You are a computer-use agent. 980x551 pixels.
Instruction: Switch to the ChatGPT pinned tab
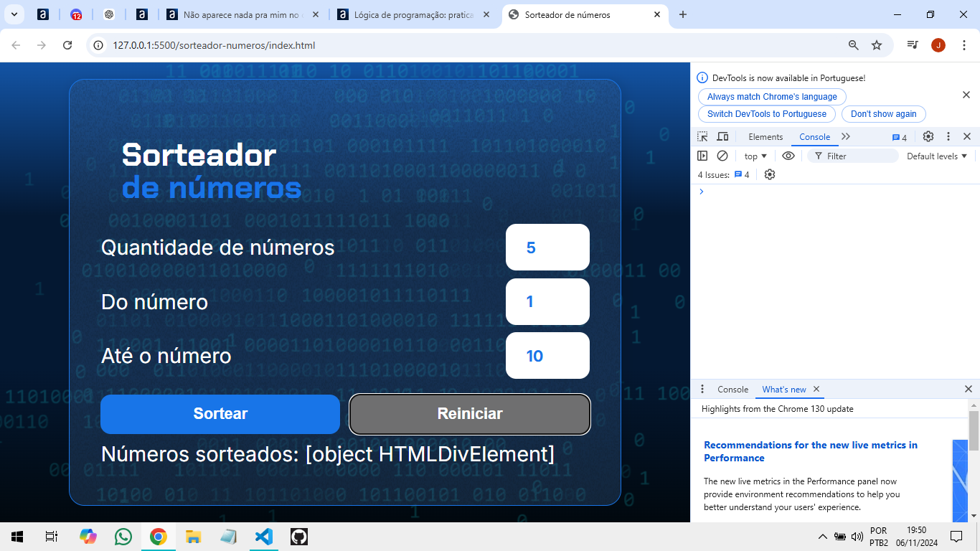click(x=109, y=14)
